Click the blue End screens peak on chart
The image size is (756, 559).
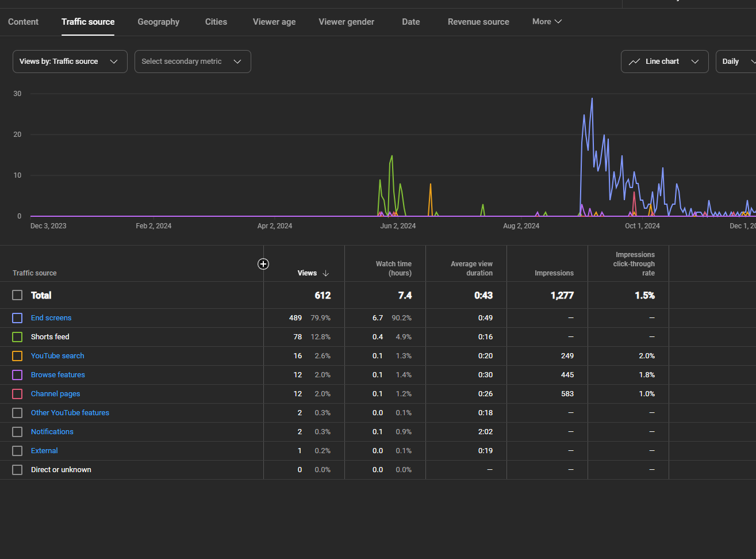[592, 99]
